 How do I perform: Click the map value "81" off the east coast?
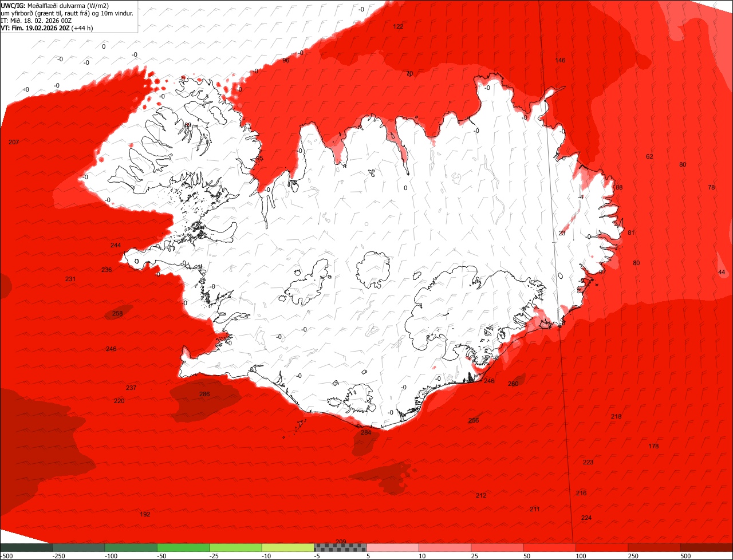click(x=631, y=232)
